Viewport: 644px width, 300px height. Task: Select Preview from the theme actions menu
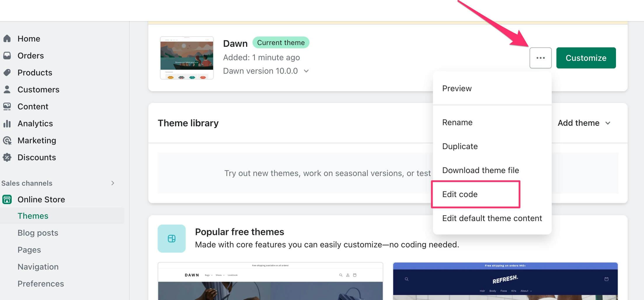(x=457, y=88)
